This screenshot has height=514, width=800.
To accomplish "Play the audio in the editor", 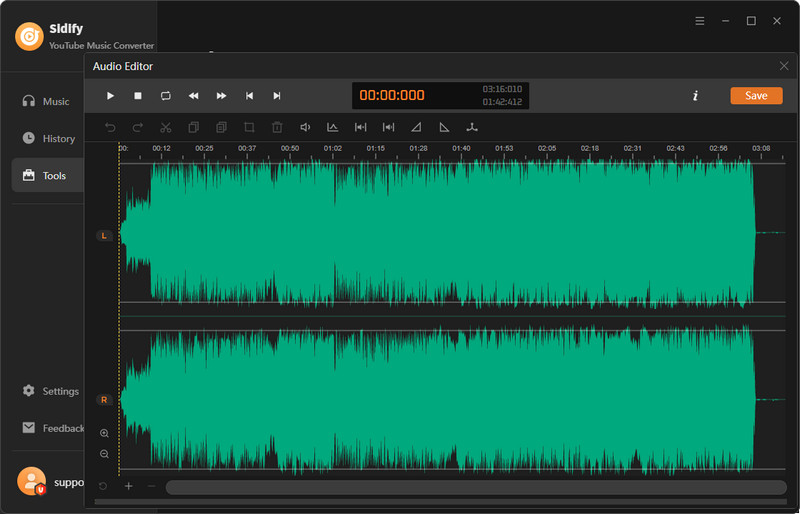I will [x=110, y=95].
